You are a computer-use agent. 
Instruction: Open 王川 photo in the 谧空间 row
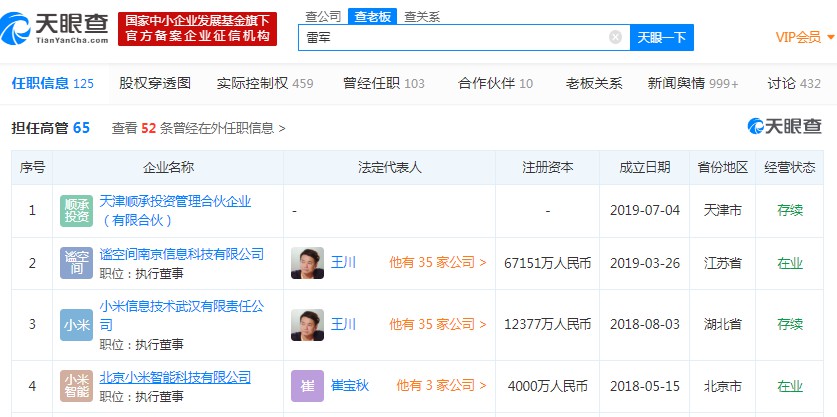pyautogui.click(x=307, y=263)
